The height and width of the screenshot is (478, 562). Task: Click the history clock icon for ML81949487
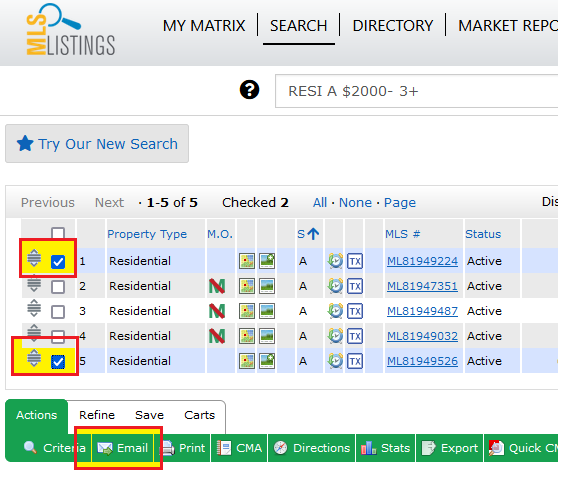(x=335, y=311)
